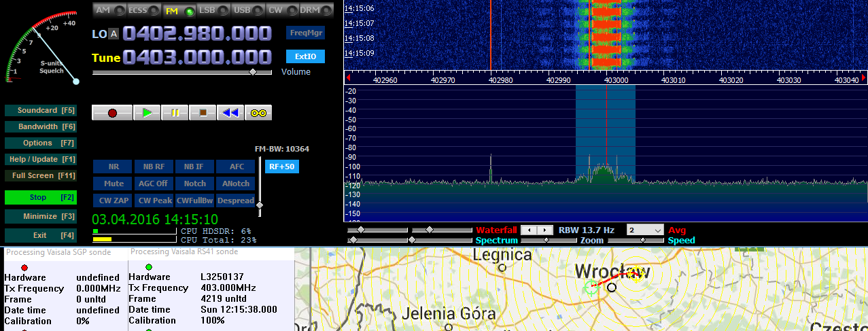Image resolution: width=868 pixels, height=331 pixels.
Task: Toggle CW ZAP function
Action: (x=113, y=201)
